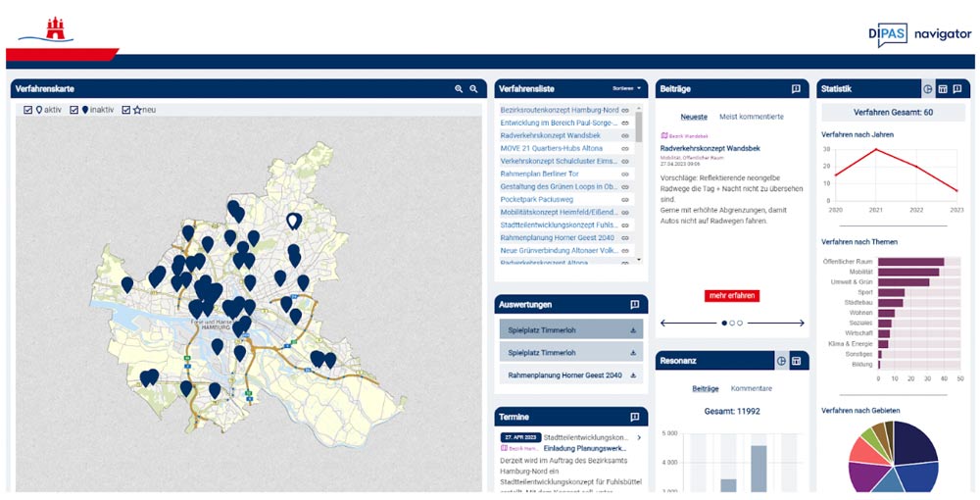Image resolution: width=980 pixels, height=500 pixels.
Task: Switch Resonanz panel to table view
Action: pos(796,361)
